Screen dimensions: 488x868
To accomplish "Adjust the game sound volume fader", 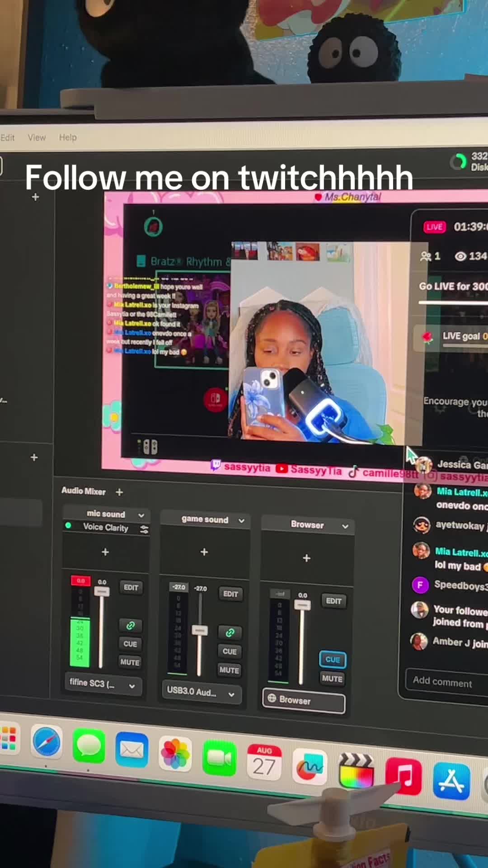I will point(200,630).
